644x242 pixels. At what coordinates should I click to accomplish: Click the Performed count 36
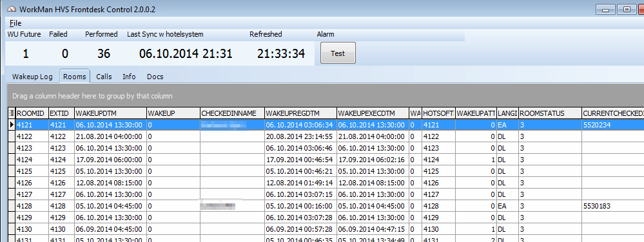(104, 53)
